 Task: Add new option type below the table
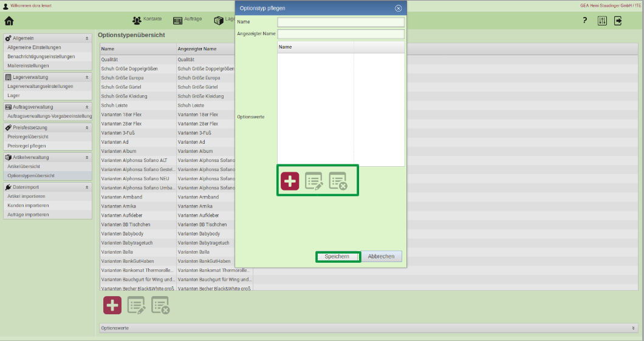pos(112,305)
